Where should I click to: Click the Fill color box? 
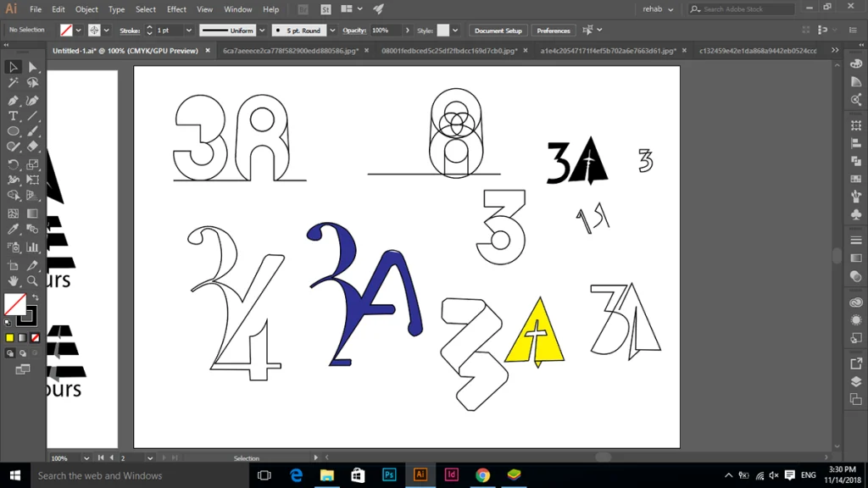15,304
